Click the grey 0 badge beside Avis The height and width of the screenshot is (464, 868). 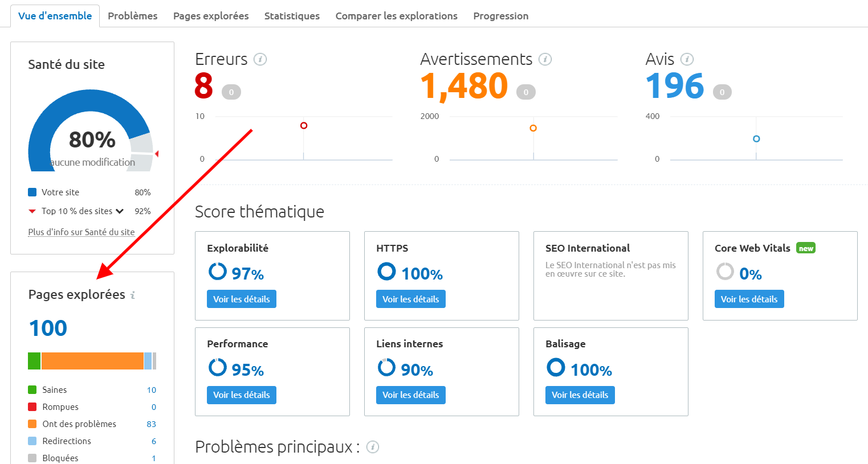click(722, 92)
